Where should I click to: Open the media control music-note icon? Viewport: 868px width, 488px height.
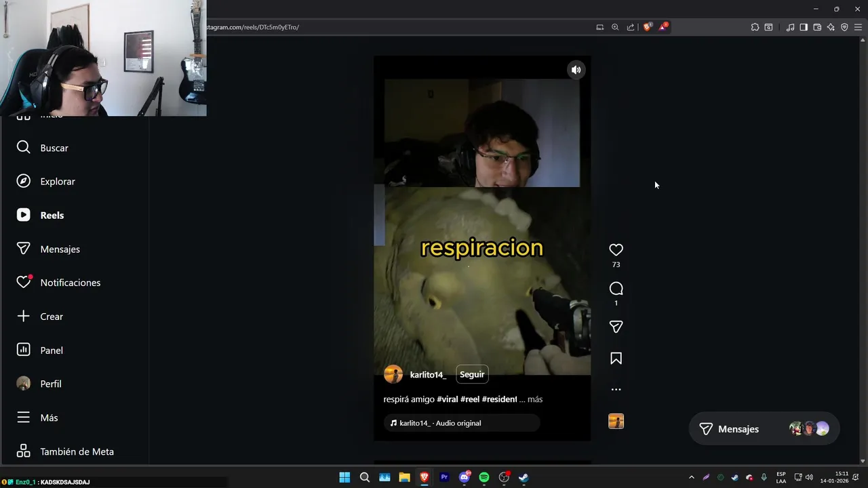[790, 27]
